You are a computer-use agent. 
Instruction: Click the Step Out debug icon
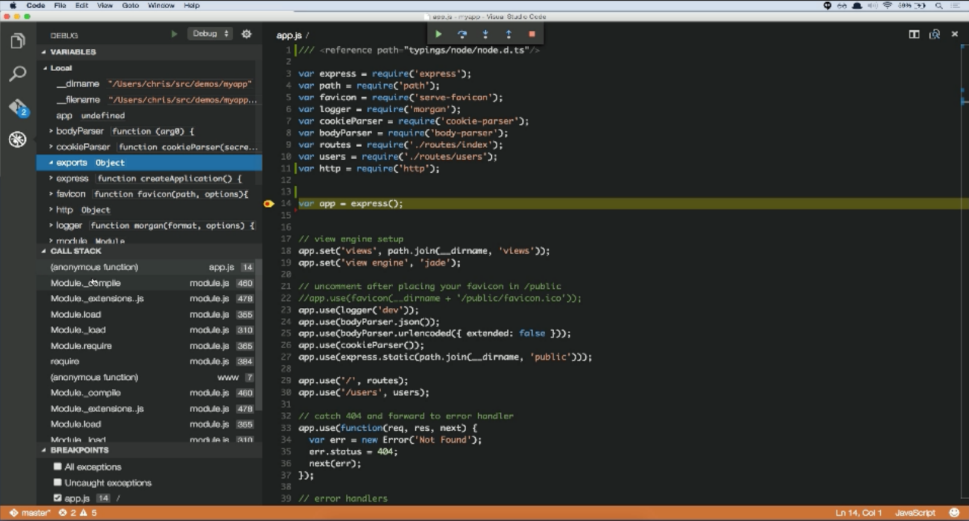pos(509,34)
